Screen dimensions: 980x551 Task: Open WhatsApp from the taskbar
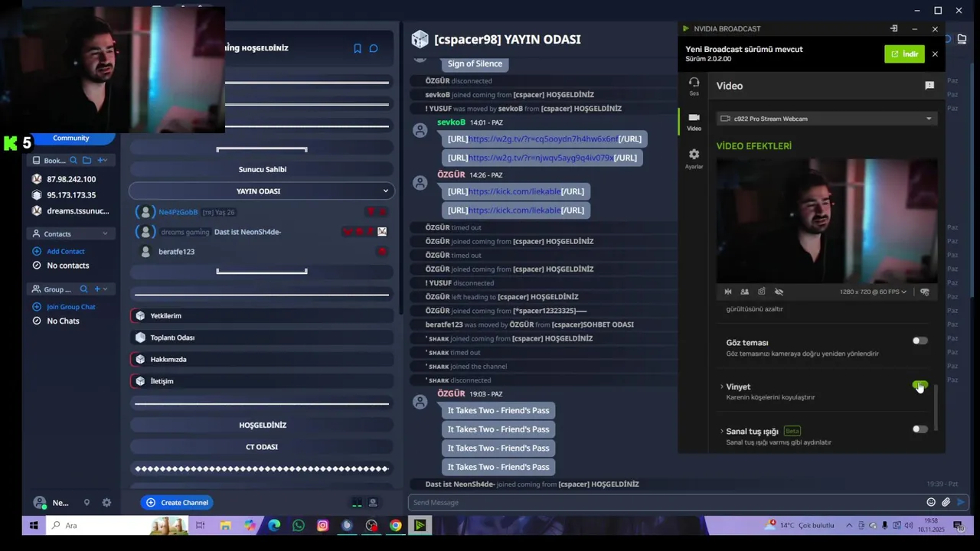[299, 525]
